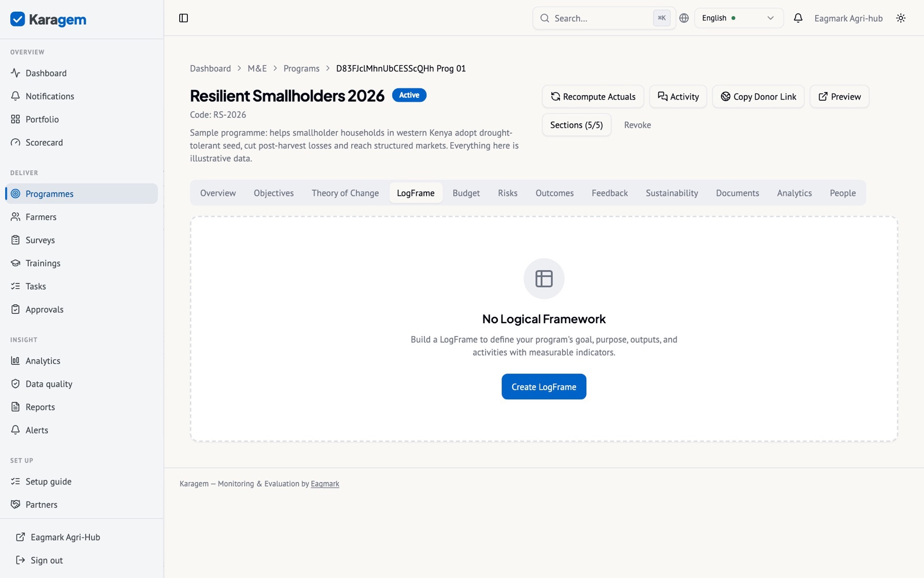Open the English language dropdown
The width and height of the screenshot is (924, 578).
[x=738, y=18]
